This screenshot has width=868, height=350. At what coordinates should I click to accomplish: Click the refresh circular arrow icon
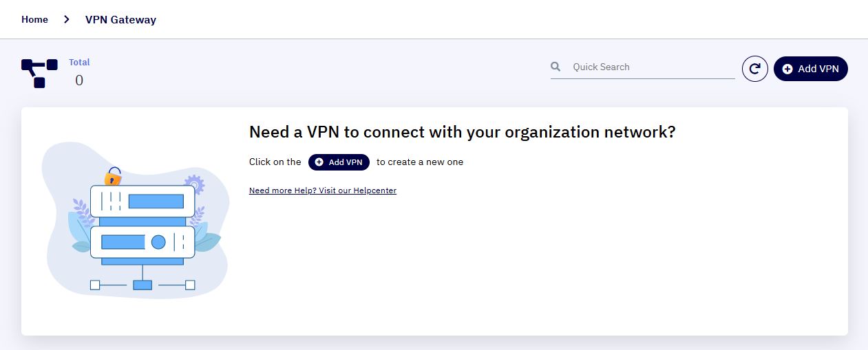tap(754, 69)
